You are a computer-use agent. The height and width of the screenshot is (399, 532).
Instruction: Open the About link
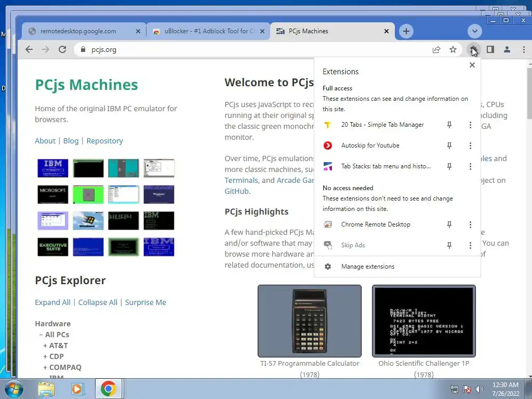pyautogui.click(x=45, y=141)
